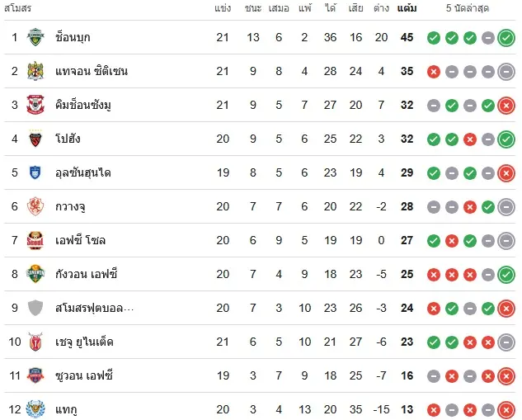Click the 5 นัดล่าสุด column header
This screenshot has height=420, width=522.
tap(468, 8)
